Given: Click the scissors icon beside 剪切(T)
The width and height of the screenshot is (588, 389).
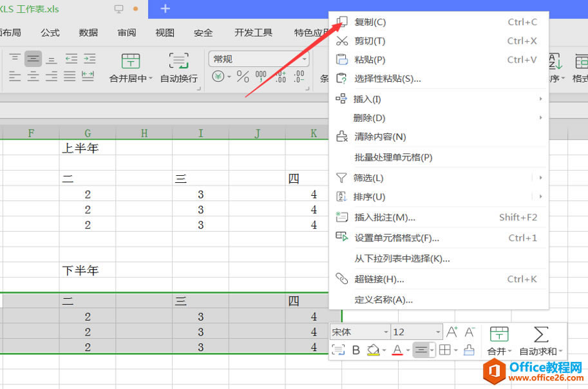Looking at the screenshot, I should [x=342, y=41].
